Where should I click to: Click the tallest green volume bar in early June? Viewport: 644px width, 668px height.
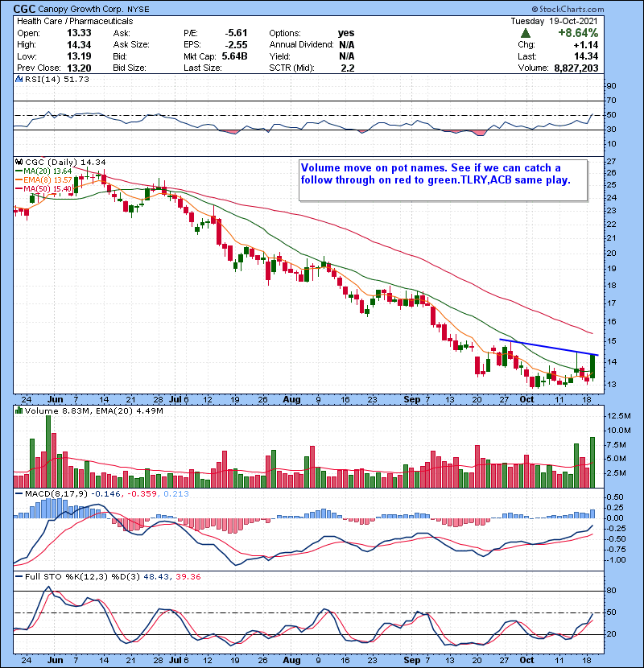(48, 452)
